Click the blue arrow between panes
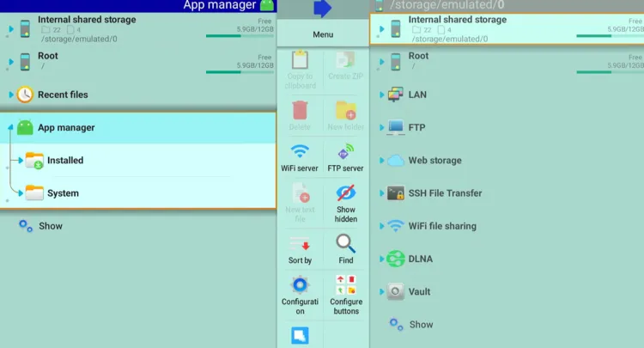644x348 pixels. coord(322,9)
